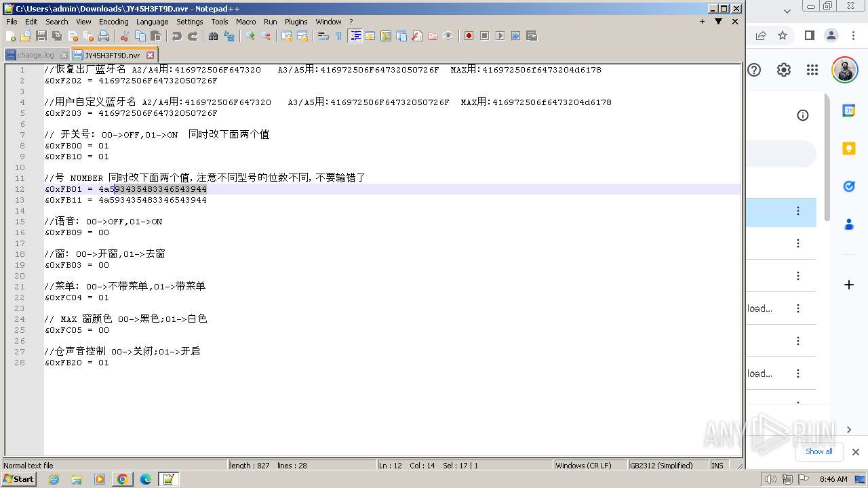This screenshot has height=488, width=868.
Task: Toggle the Chrome side panel icon
Action: click(x=809, y=35)
